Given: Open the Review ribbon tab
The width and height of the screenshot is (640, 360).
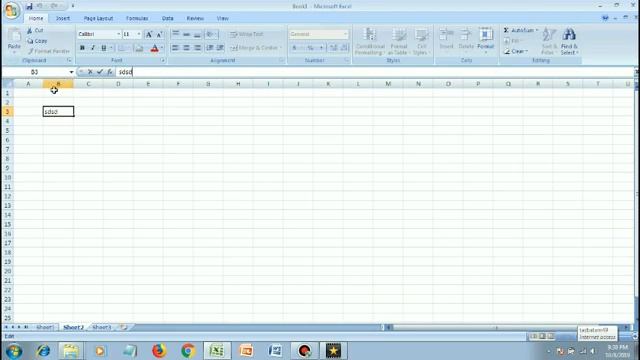Looking at the screenshot, I should (195, 18).
